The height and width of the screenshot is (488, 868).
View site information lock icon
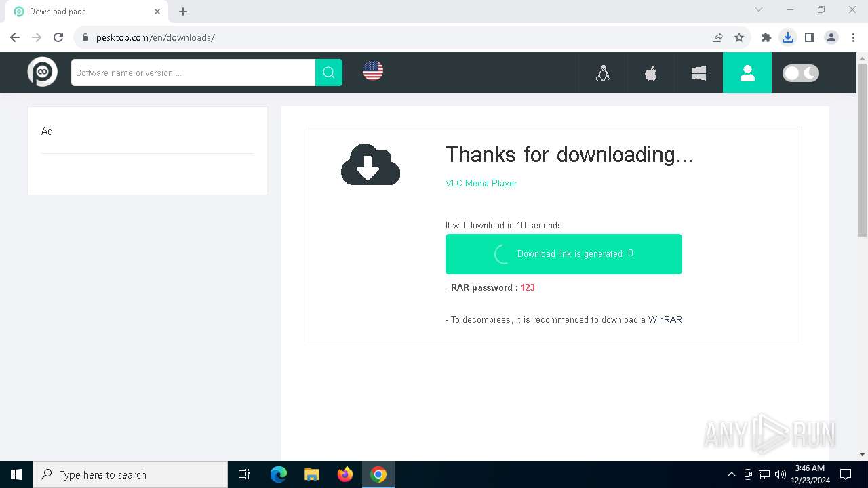[85, 37]
